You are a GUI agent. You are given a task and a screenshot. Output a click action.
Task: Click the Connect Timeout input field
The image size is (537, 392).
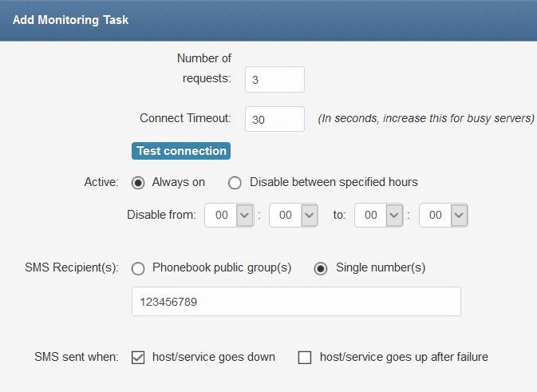click(x=274, y=119)
